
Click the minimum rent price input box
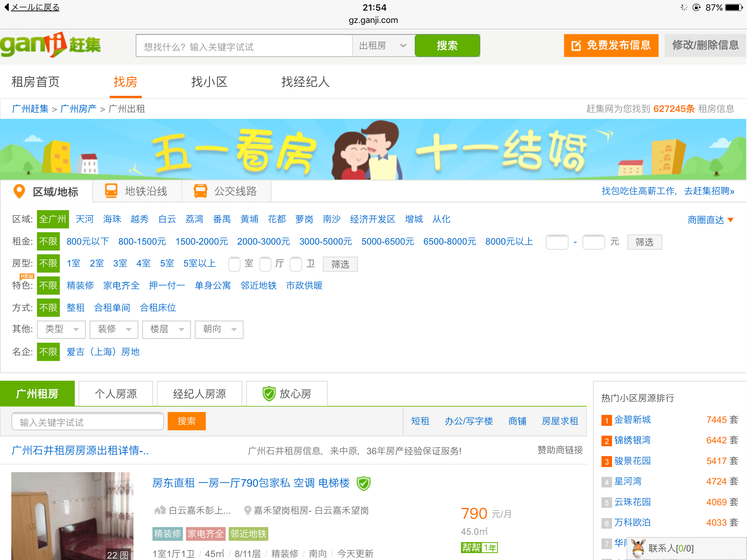click(x=557, y=242)
